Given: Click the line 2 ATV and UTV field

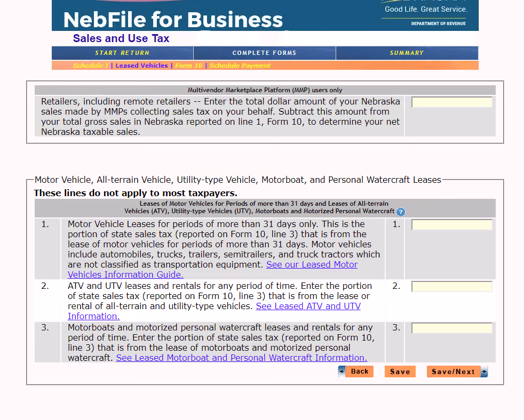Looking at the screenshot, I should click(x=452, y=286).
